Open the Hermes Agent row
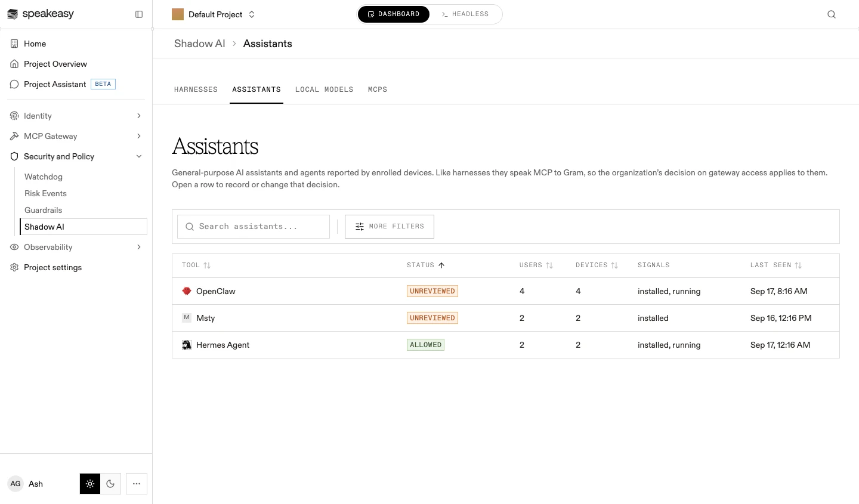This screenshot has height=504, width=859. (x=506, y=345)
